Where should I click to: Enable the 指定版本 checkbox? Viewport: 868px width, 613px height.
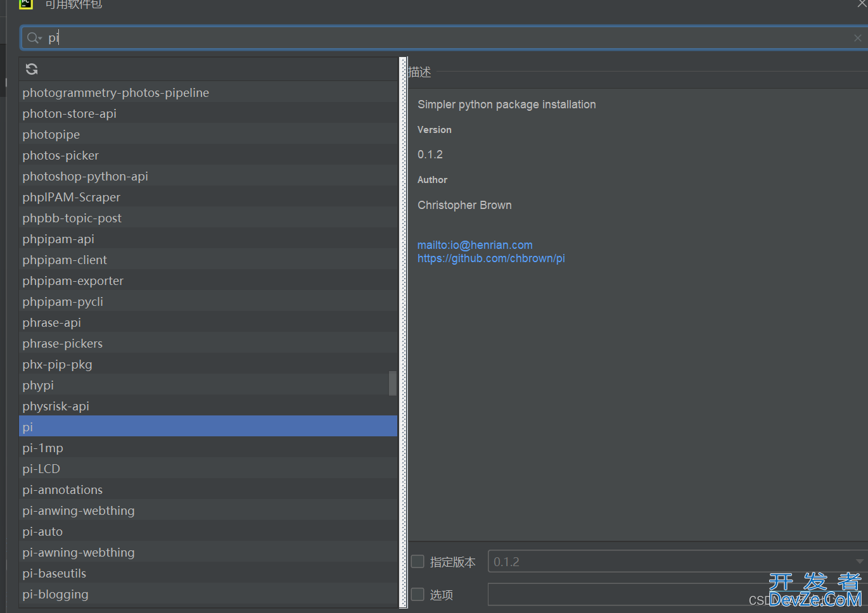(x=418, y=562)
